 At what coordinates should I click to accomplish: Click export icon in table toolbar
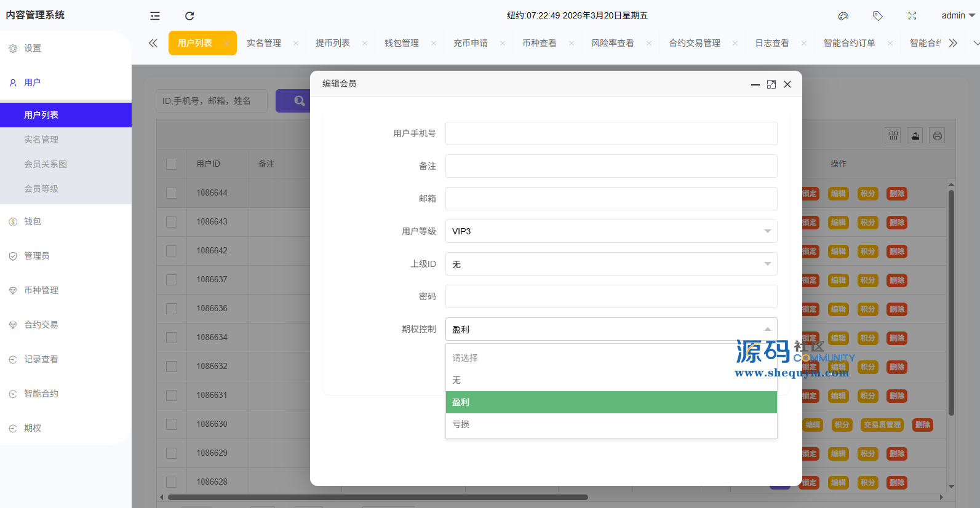pyautogui.click(x=915, y=136)
